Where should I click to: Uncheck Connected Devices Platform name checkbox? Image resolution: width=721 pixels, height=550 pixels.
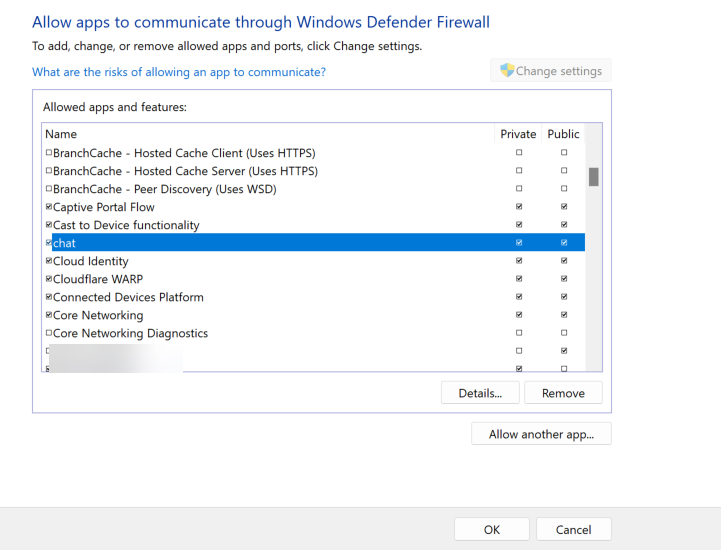[x=49, y=297]
